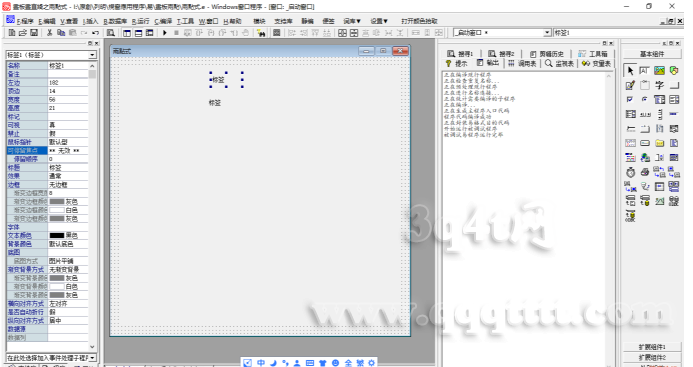Screen dimensions: 693x367
Task: Click the '左边' property value 182
Action: click(x=68, y=83)
